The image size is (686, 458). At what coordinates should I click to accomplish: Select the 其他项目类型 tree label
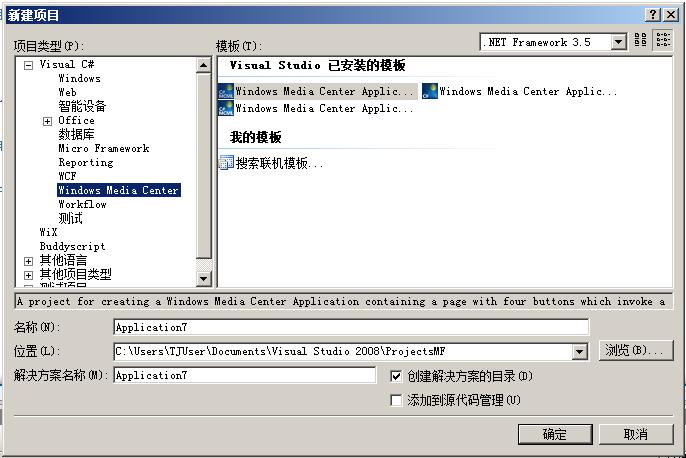(75, 274)
